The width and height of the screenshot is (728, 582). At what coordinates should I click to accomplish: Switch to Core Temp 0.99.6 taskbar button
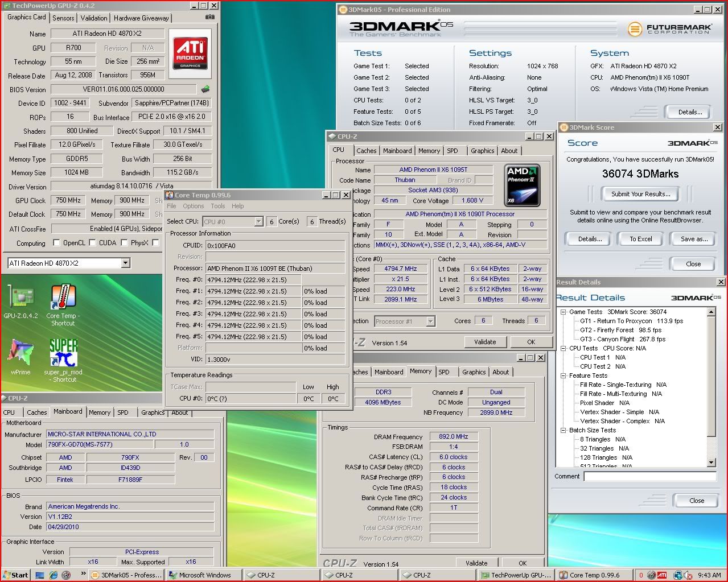click(x=595, y=575)
